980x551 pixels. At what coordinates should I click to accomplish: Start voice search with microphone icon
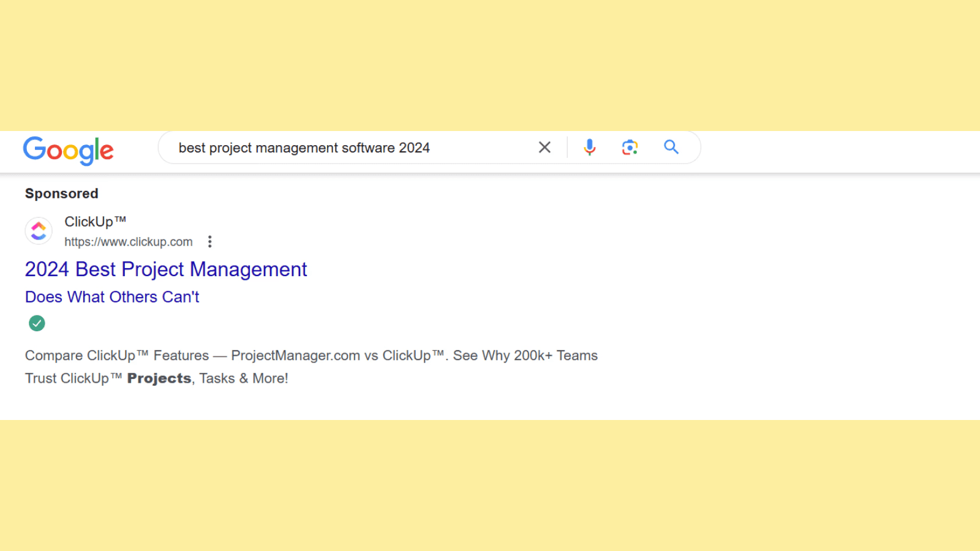(589, 148)
